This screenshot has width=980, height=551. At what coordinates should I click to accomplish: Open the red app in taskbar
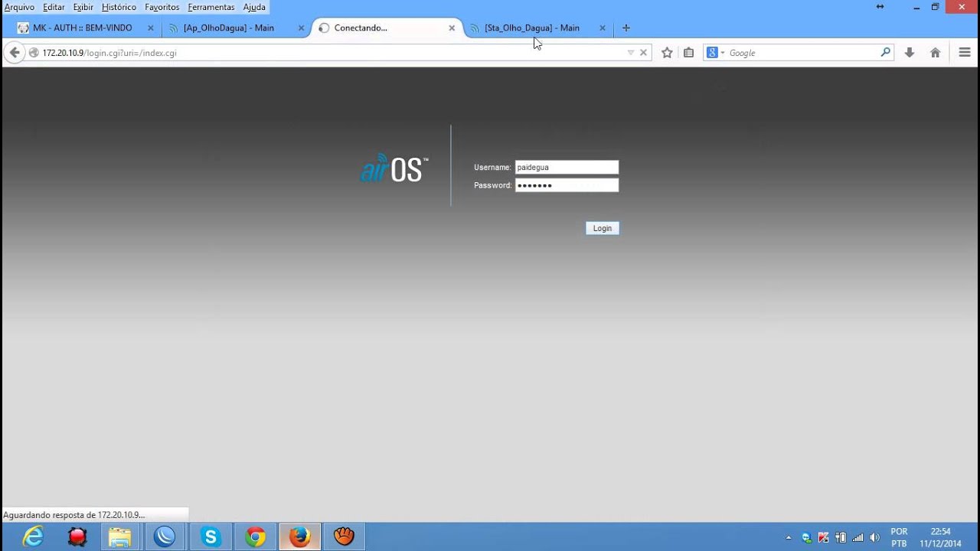click(x=77, y=536)
